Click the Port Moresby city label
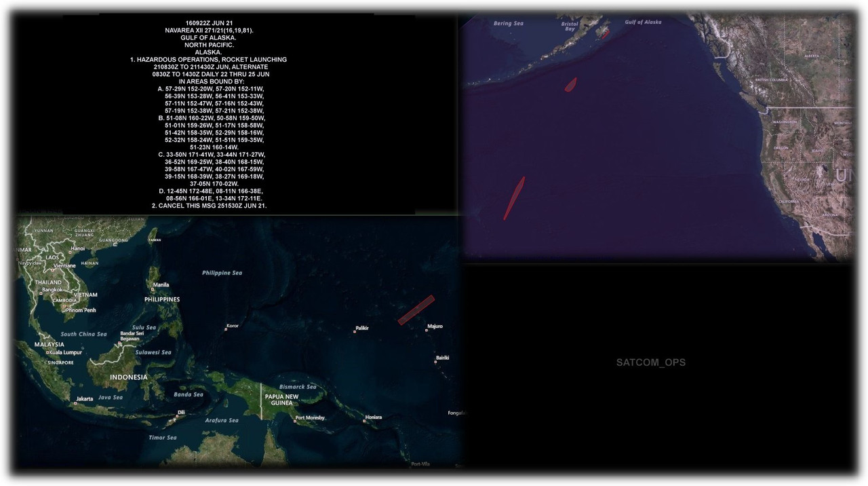 310,418
